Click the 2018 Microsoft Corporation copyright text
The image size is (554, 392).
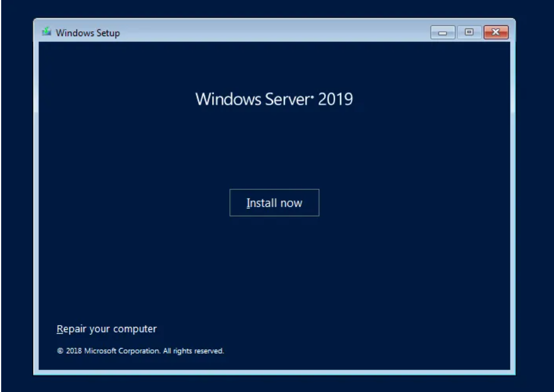click(x=141, y=351)
